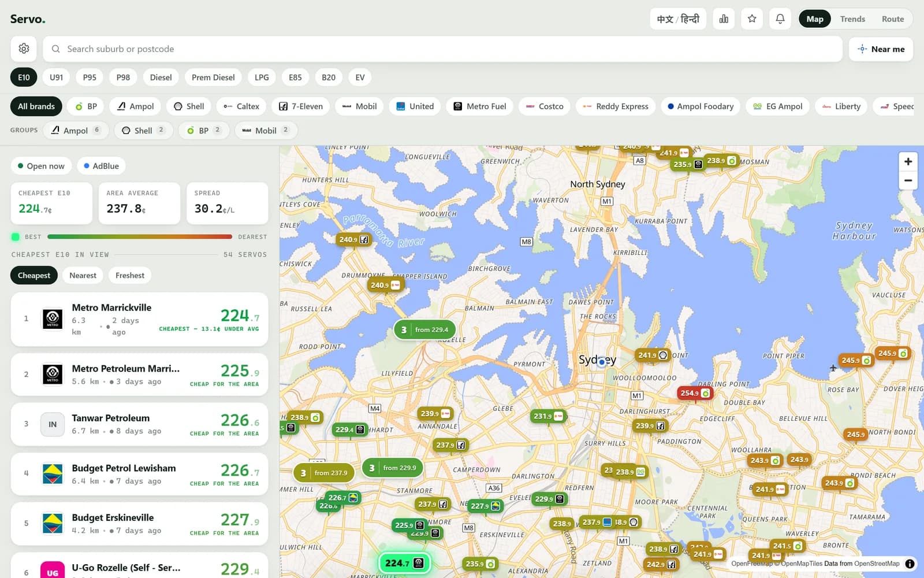
Task: Select B20 fuel type
Action: tap(329, 77)
